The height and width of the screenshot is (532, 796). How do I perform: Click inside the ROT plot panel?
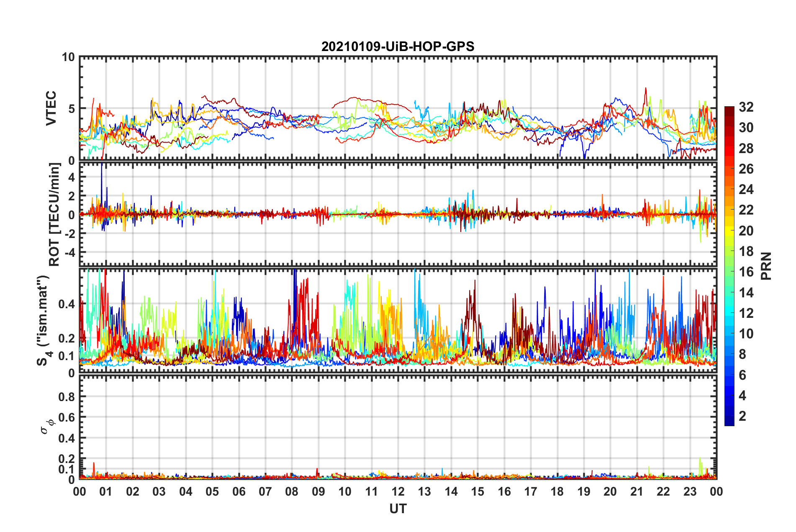click(x=398, y=215)
